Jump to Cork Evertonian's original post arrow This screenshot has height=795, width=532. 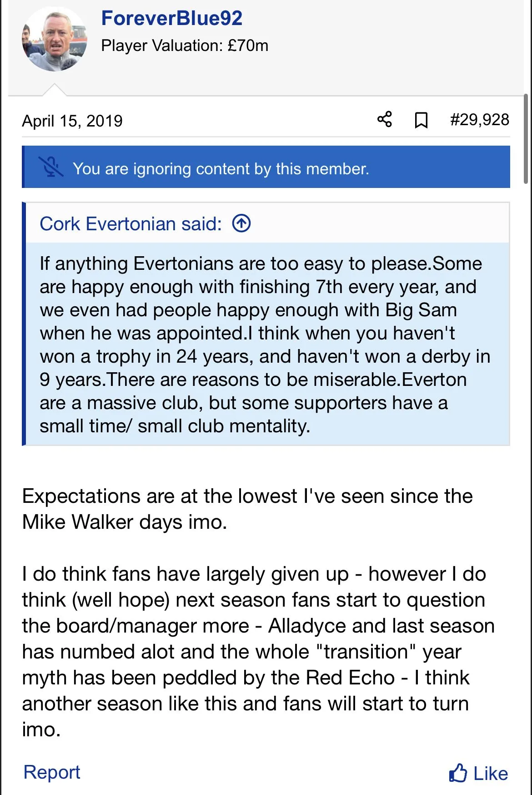click(241, 223)
